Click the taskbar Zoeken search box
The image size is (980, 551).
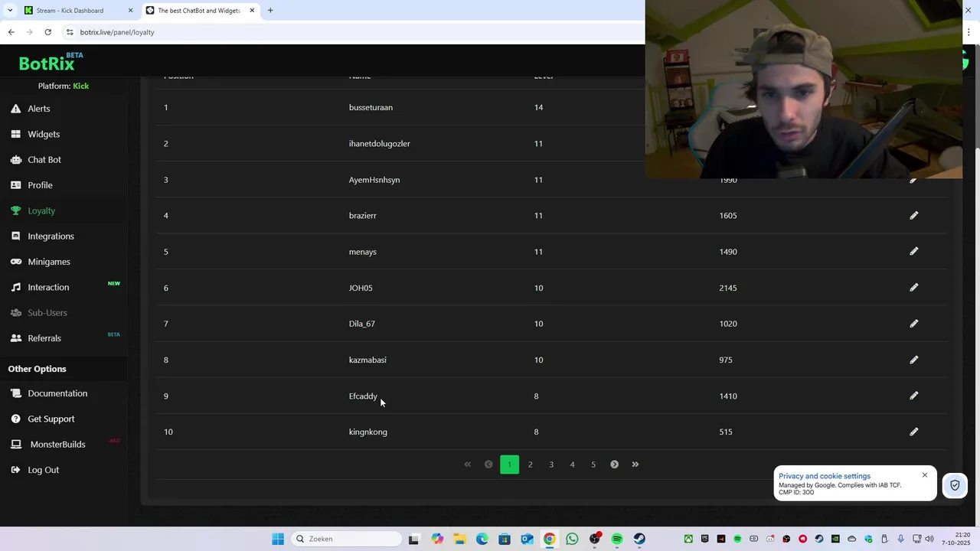[347, 539]
